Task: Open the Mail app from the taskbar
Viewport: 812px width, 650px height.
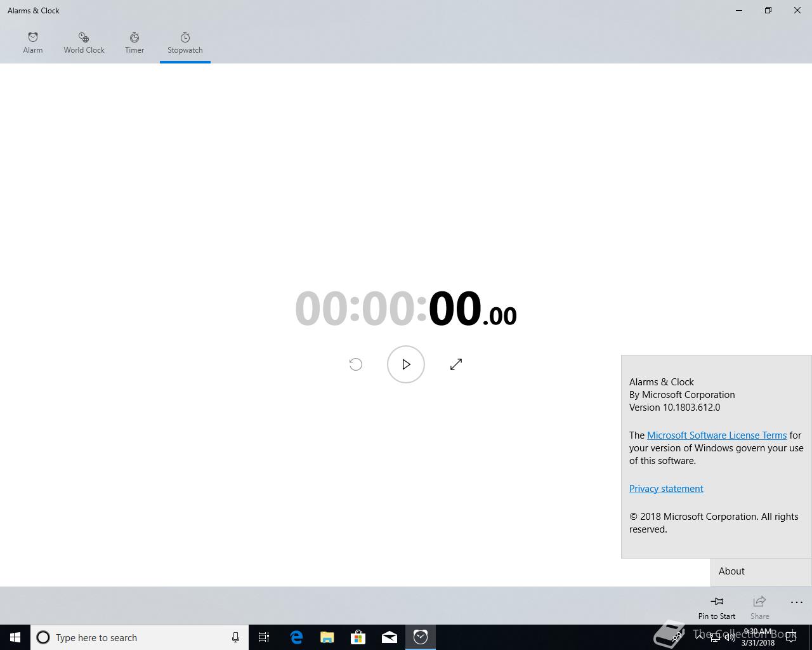Action: pyautogui.click(x=390, y=637)
